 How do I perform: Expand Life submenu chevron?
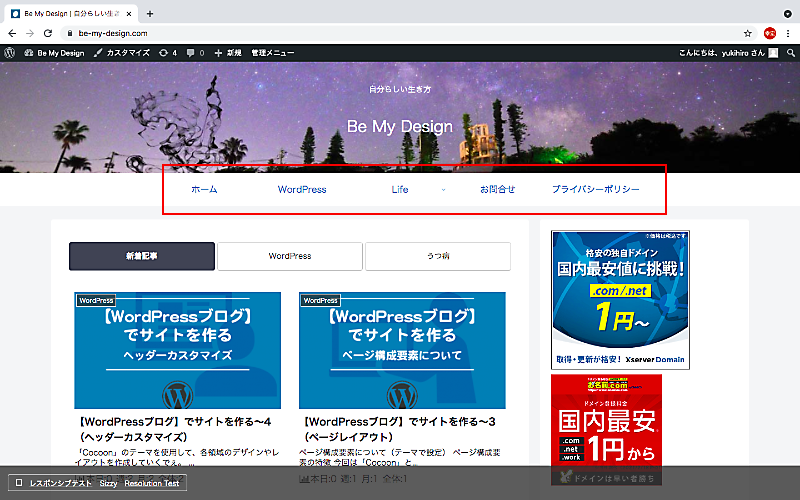point(443,190)
